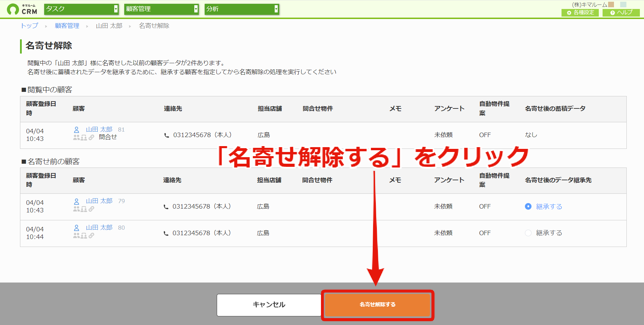Click OFF auto-proposal value in customer 79 row
This screenshot has width=644, height=325.
485,206
